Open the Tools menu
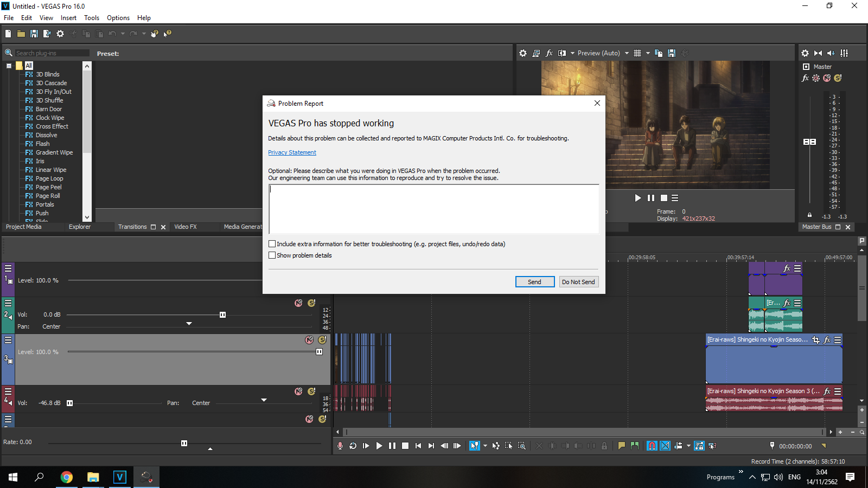 click(x=92, y=18)
